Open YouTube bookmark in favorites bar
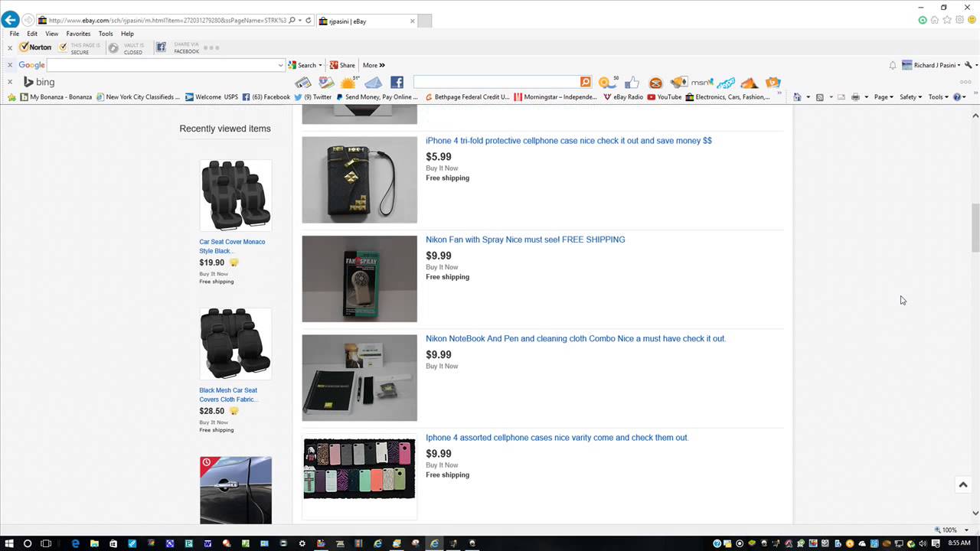The image size is (980, 551). [664, 97]
